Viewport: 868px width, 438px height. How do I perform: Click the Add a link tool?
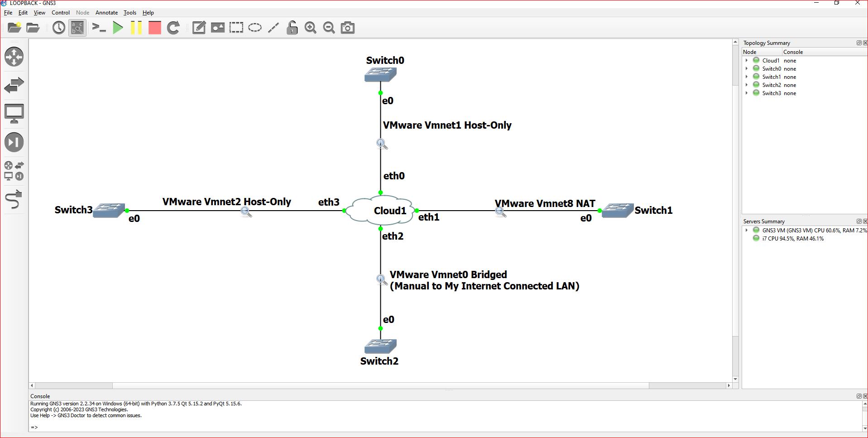14,199
